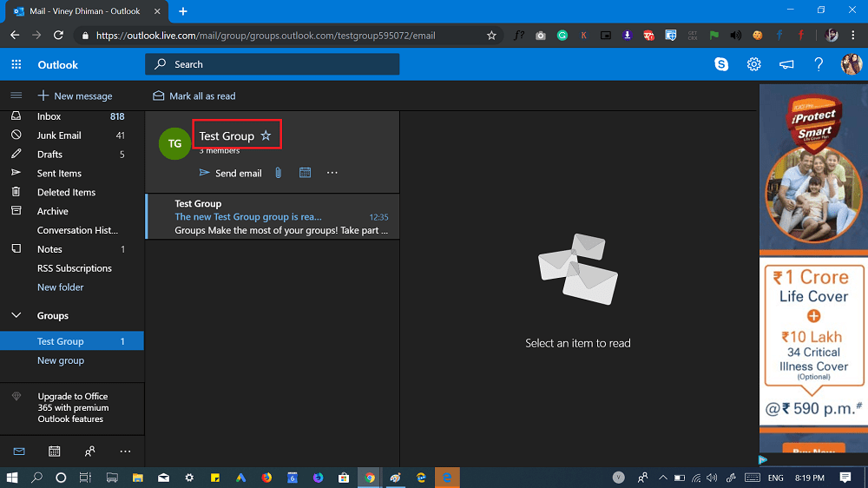Open more group actions ellipsis
Image resolution: width=868 pixels, height=488 pixels.
(x=332, y=173)
